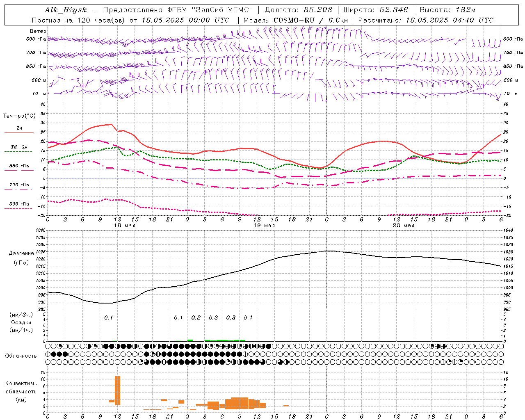Click 'Прогноз на 120 часа(ов)' forecast text
The image size is (525, 420).
click(x=79, y=20)
